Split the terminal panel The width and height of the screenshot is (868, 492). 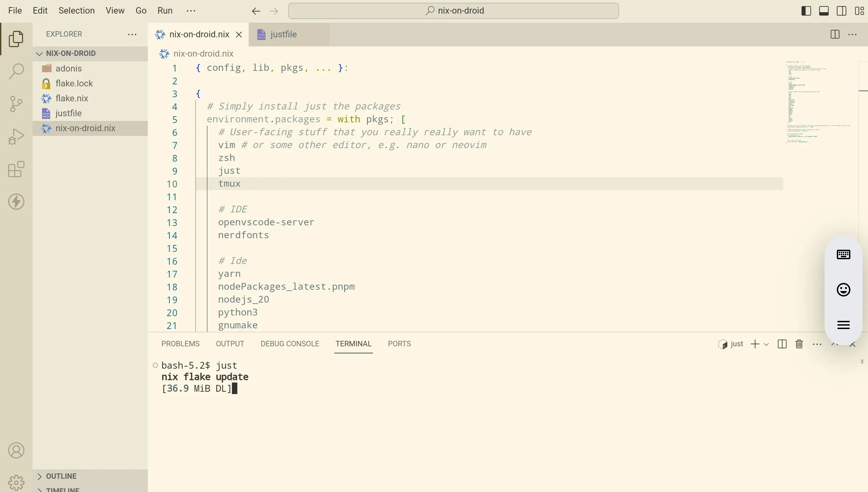coord(782,344)
